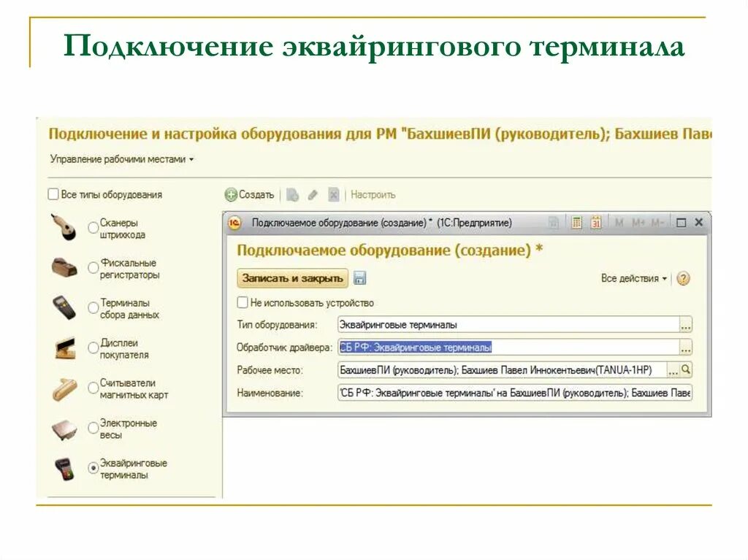
Task: Click the pencil edit toolbar icon
Action: click(x=313, y=195)
